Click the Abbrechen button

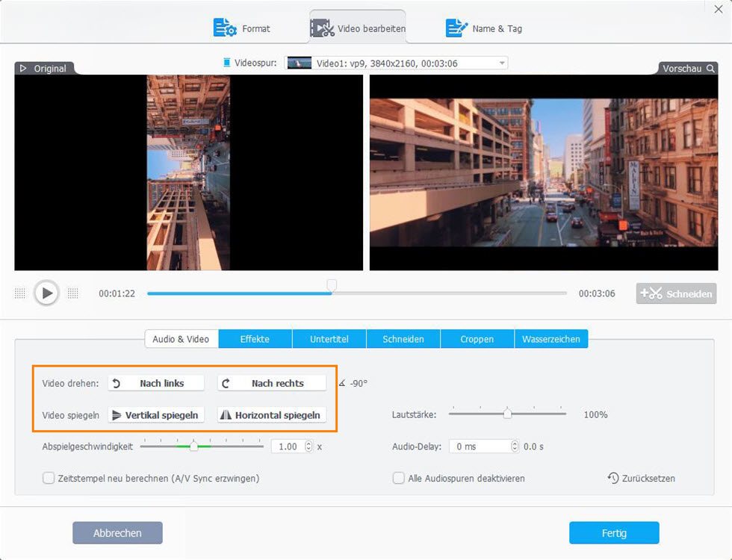(x=117, y=533)
